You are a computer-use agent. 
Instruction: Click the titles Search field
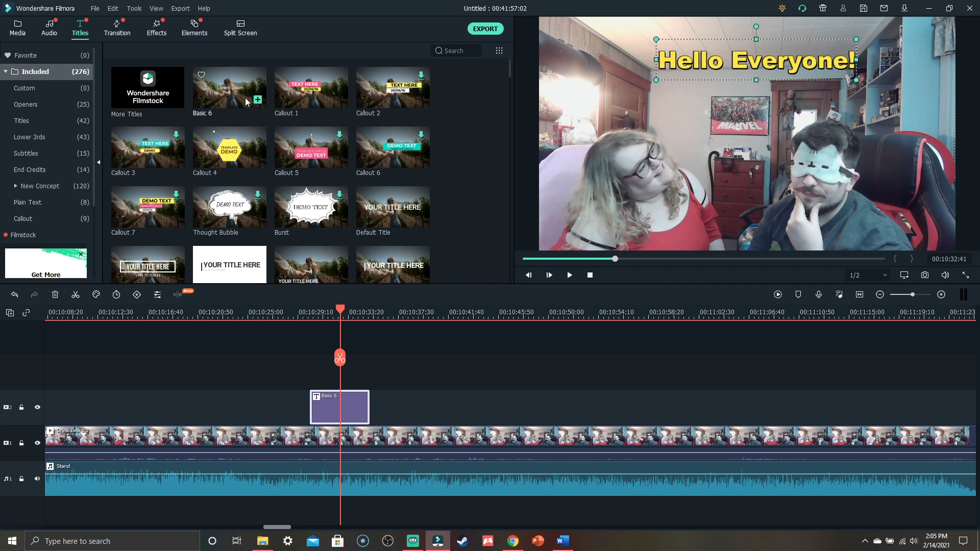pyautogui.click(x=457, y=51)
